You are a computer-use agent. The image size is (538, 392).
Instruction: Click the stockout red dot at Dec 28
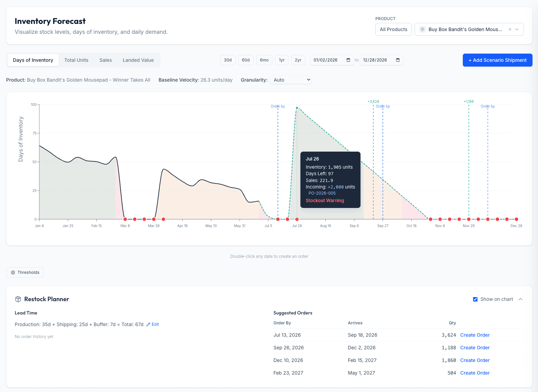point(516,219)
